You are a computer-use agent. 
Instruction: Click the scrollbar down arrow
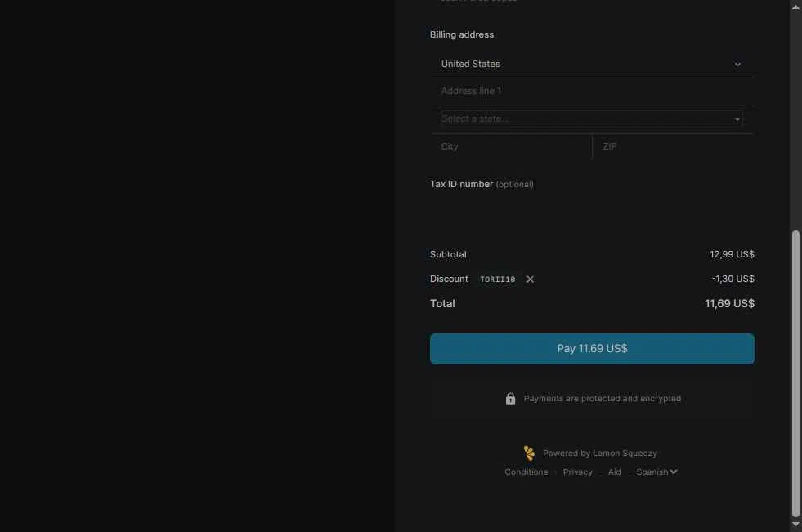(x=795, y=525)
